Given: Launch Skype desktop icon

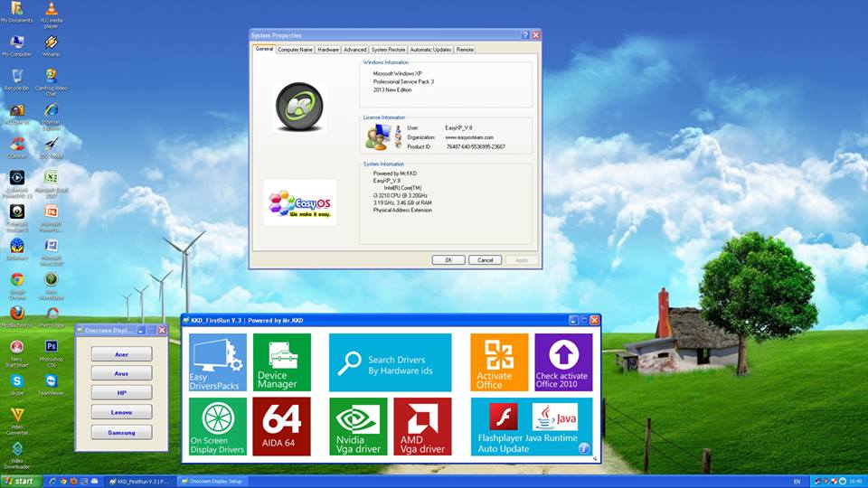Looking at the screenshot, I should [16, 385].
